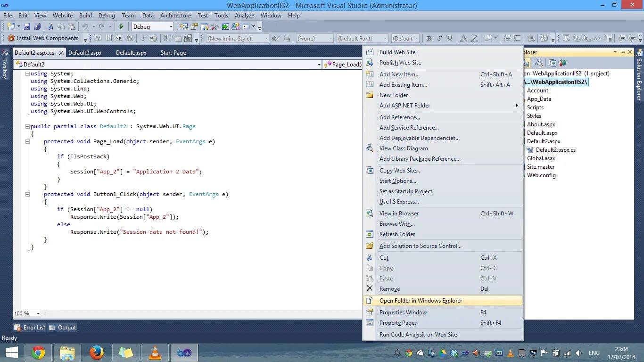Viewport: 644px width, 362px height.
Task: Click the Italic formatting icon
Action: tap(439, 39)
